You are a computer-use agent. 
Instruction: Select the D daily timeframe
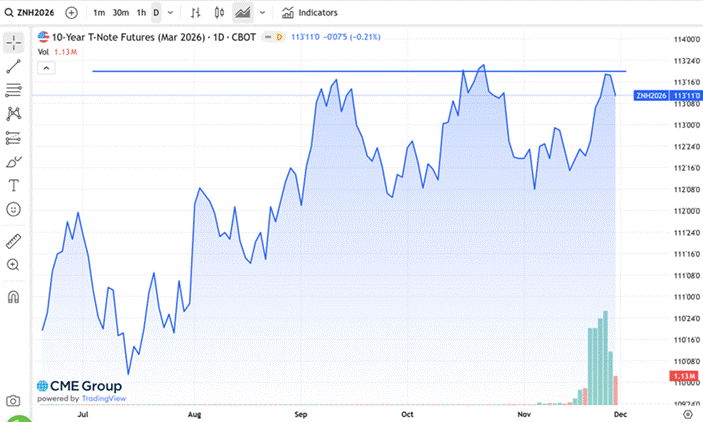pos(156,13)
